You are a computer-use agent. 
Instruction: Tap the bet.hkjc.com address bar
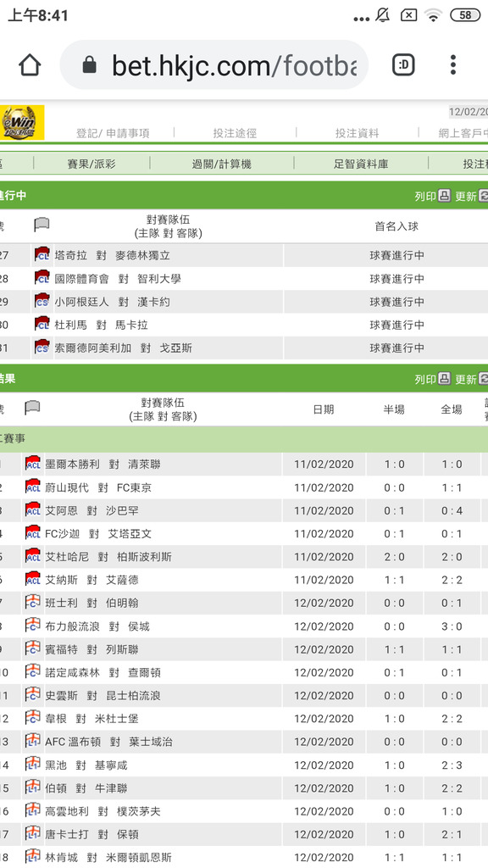[x=214, y=65]
